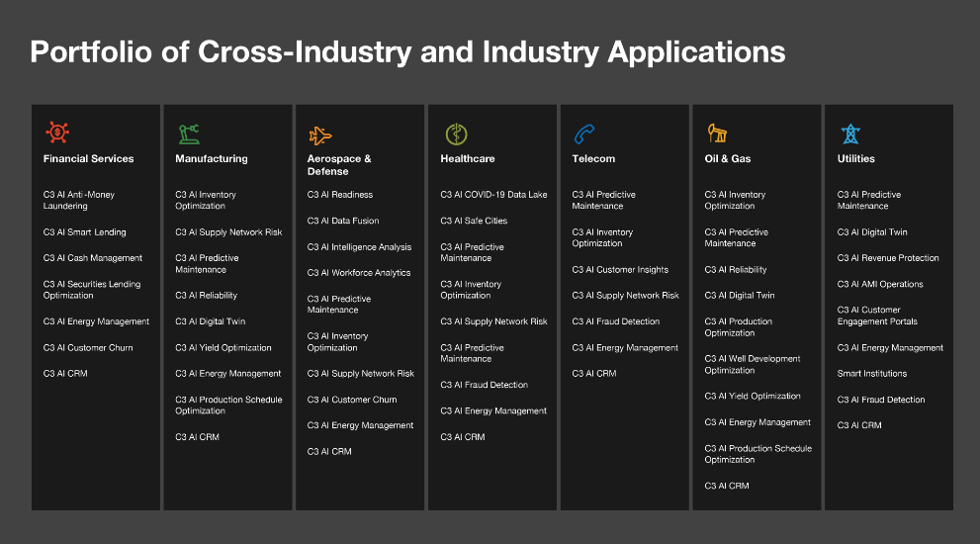The image size is (980, 544).
Task: Click C3 AI CRM under Financial Services
Action: [x=65, y=373]
